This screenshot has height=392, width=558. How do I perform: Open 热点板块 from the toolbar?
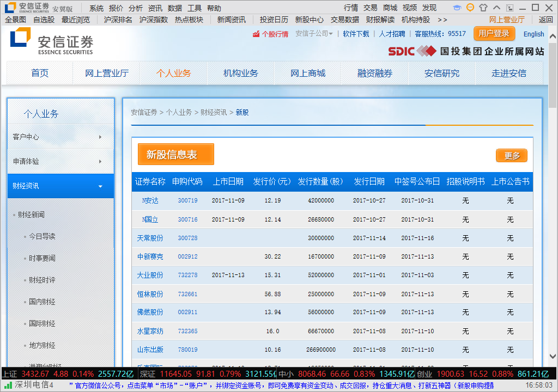point(189,20)
